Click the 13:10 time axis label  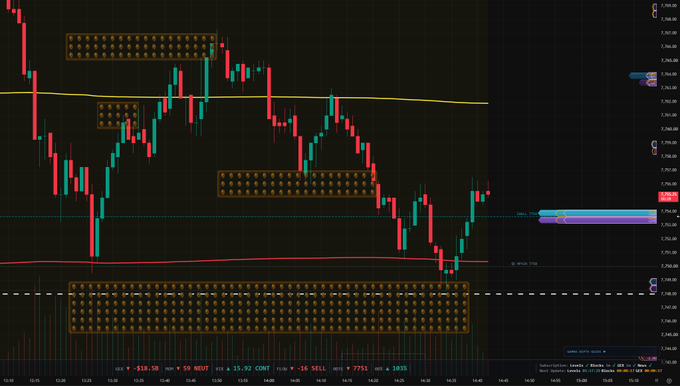pyautogui.click(x=8, y=381)
